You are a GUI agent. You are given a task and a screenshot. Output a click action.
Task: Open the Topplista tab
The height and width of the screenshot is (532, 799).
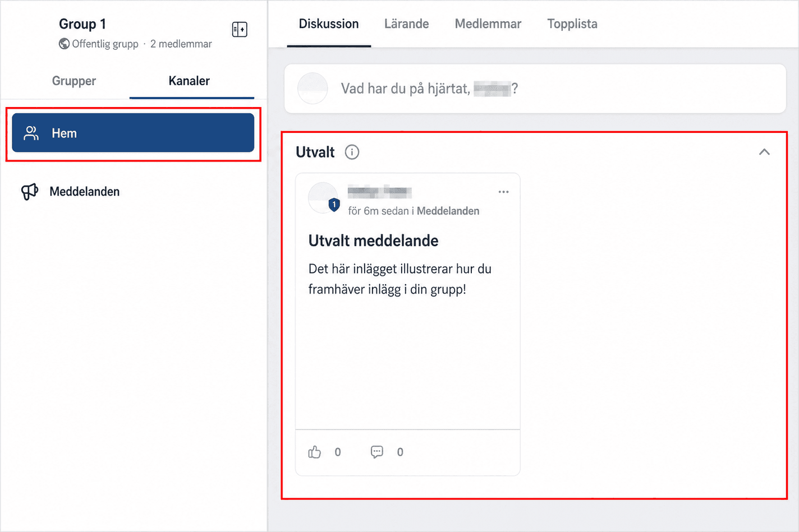(x=572, y=24)
